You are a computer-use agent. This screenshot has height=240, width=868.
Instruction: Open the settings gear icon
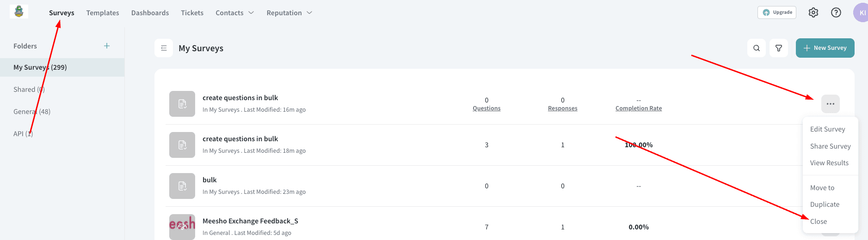(x=813, y=12)
